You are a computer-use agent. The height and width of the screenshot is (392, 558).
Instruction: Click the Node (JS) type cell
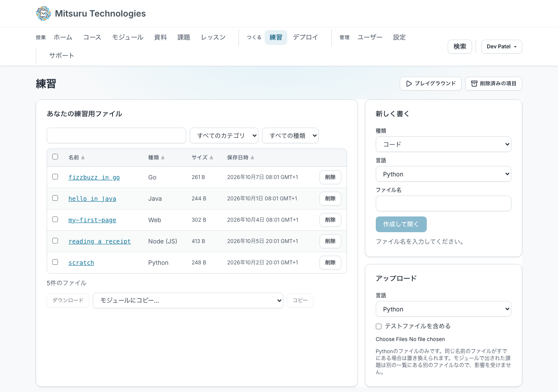click(x=163, y=241)
